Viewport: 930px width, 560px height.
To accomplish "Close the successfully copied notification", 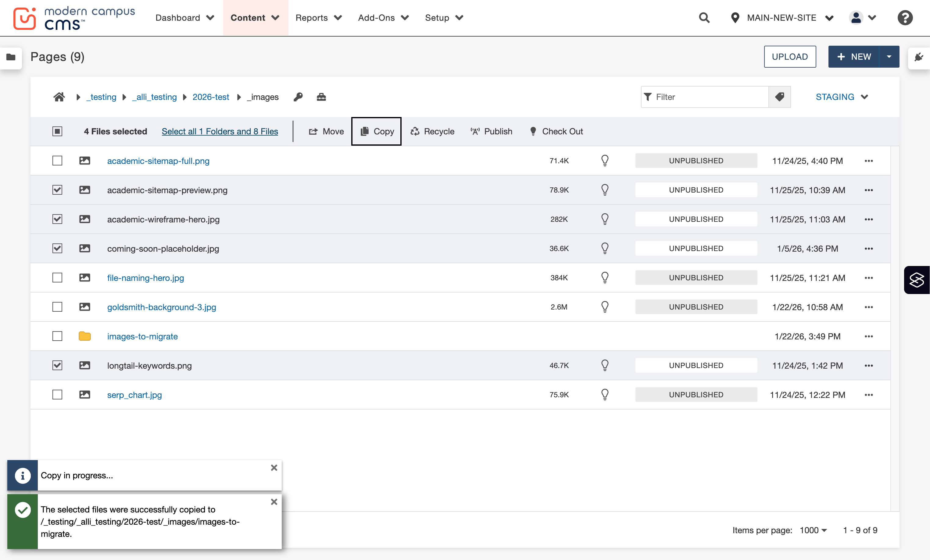I will [x=274, y=502].
